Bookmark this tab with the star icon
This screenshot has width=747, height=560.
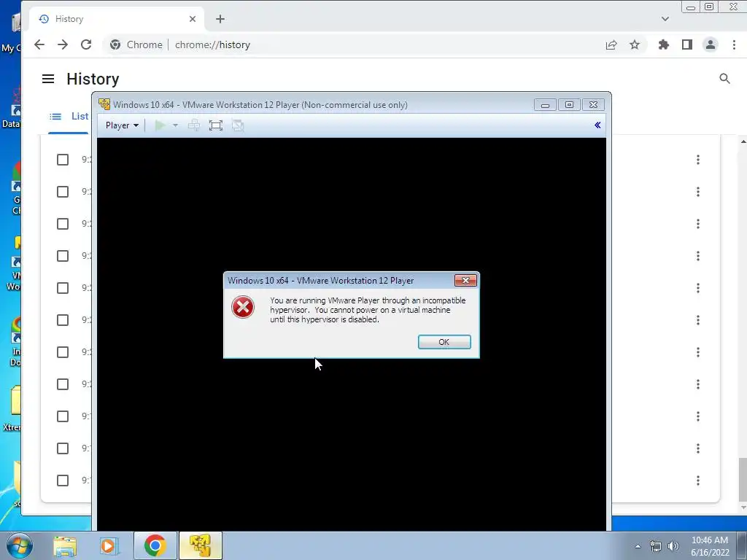click(x=635, y=44)
